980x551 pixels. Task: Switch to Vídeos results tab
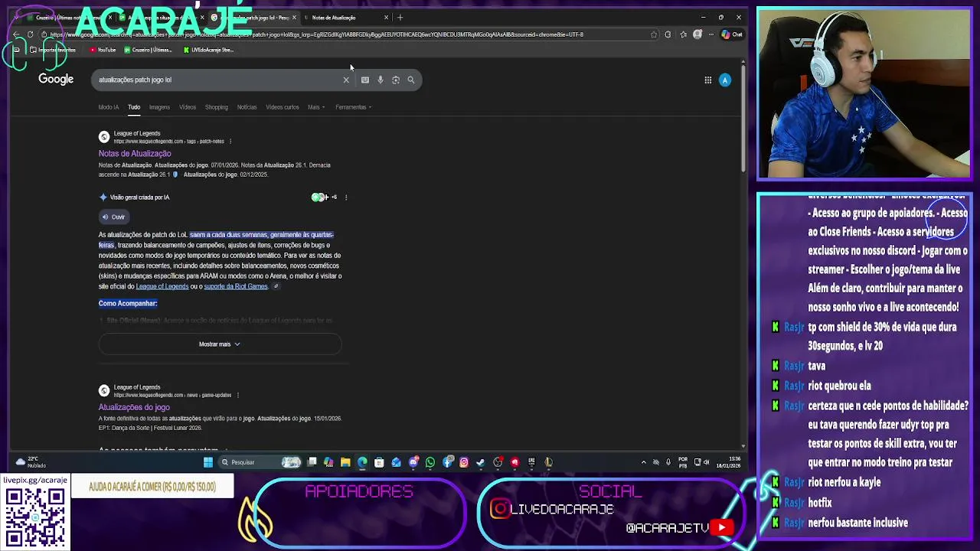tap(188, 107)
